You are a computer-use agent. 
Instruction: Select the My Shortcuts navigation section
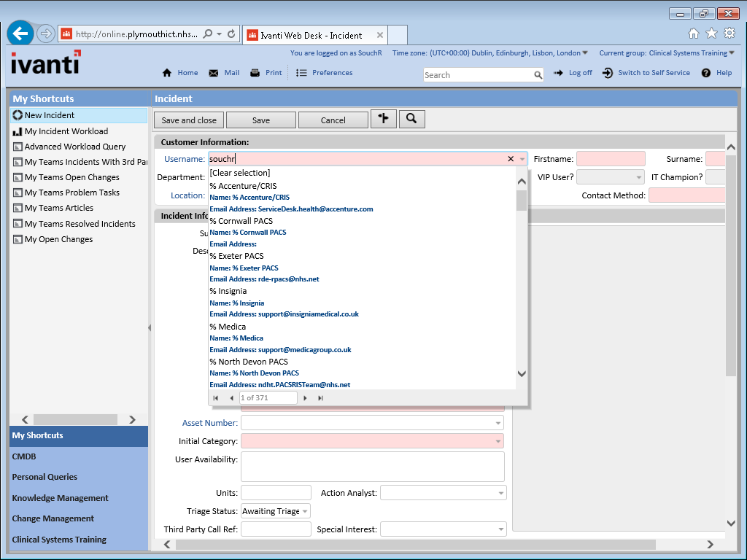click(x=79, y=436)
